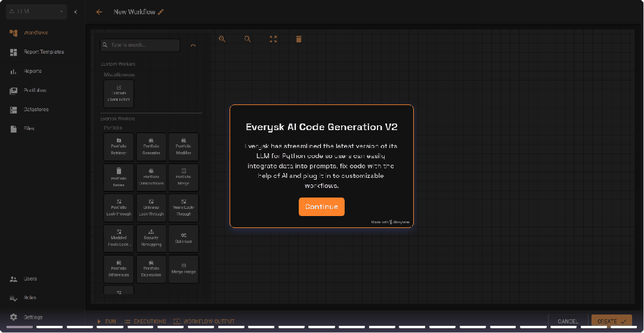Select the Uniswap Look-Through worker
The image size is (644, 333).
pyautogui.click(x=151, y=208)
